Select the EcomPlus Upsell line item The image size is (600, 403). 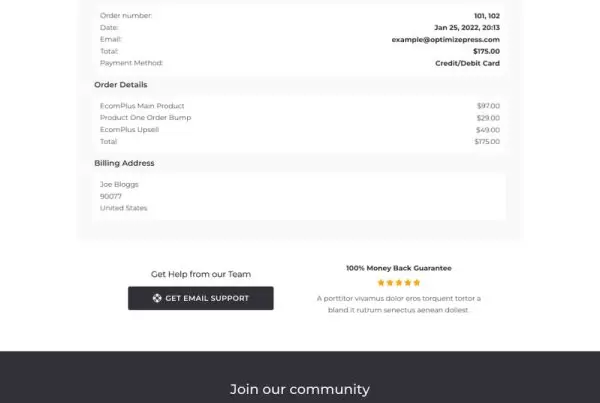(x=300, y=129)
